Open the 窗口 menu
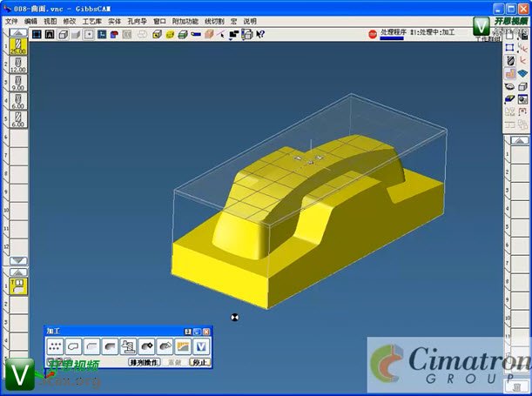Image resolution: width=532 pixels, height=396 pixels. (x=159, y=22)
